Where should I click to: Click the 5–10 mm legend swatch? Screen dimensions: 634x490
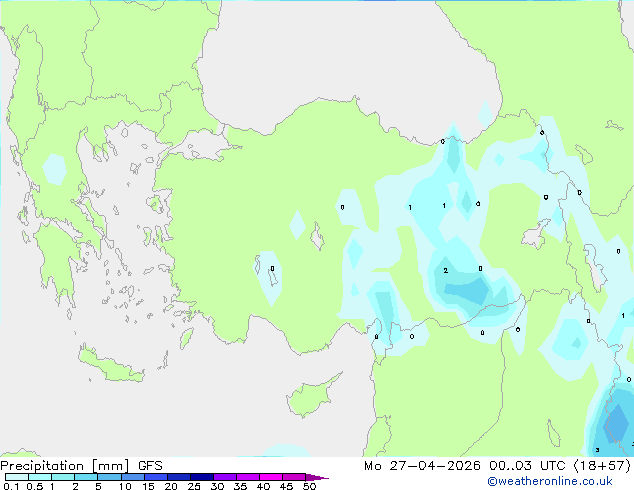pyautogui.click(x=109, y=477)
